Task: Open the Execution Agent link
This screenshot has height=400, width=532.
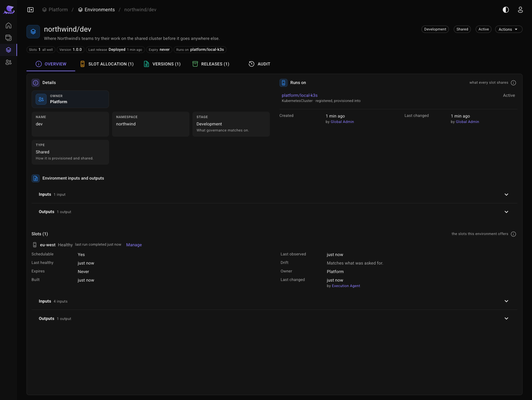Action: 346,286
